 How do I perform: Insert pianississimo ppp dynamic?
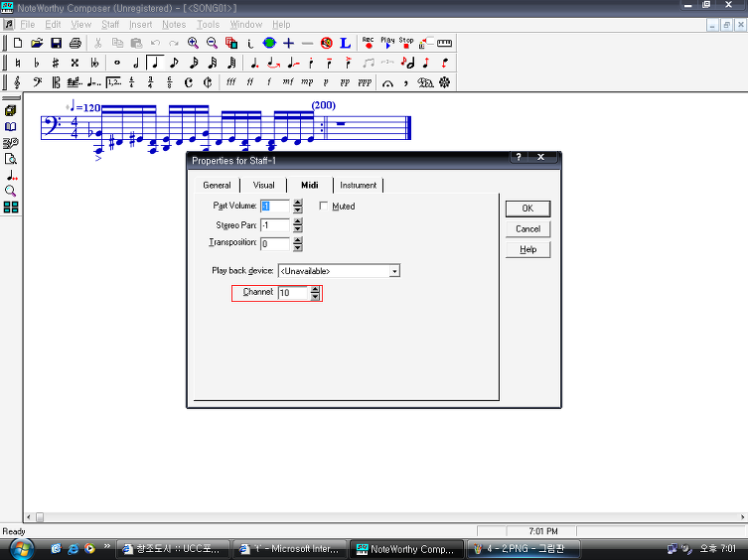click(x=365, y=82)
